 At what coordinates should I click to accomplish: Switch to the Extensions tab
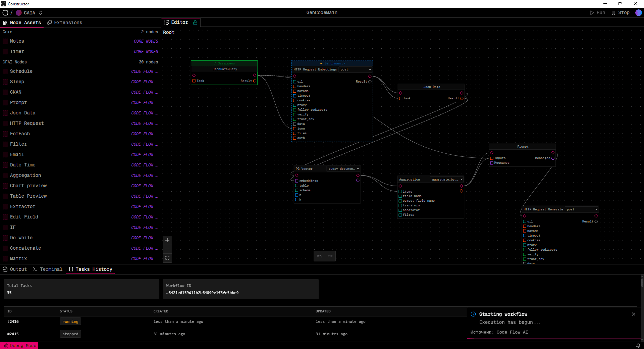point(64,22)
